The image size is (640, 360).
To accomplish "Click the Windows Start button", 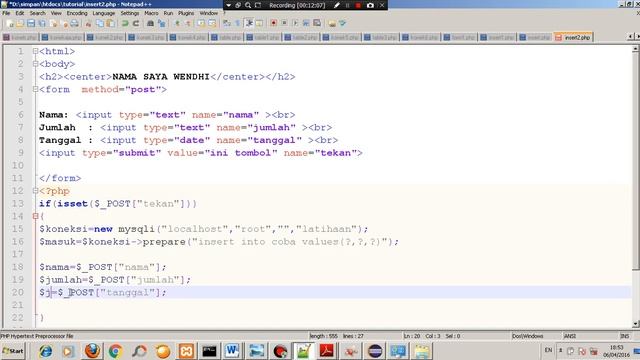I will [x=13, y=351].
